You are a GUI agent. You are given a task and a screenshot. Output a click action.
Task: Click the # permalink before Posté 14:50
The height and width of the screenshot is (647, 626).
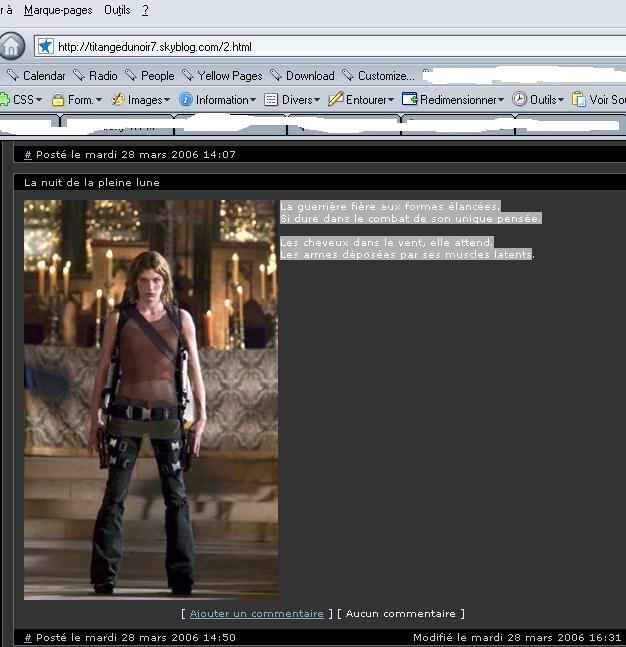pos(28,638)
